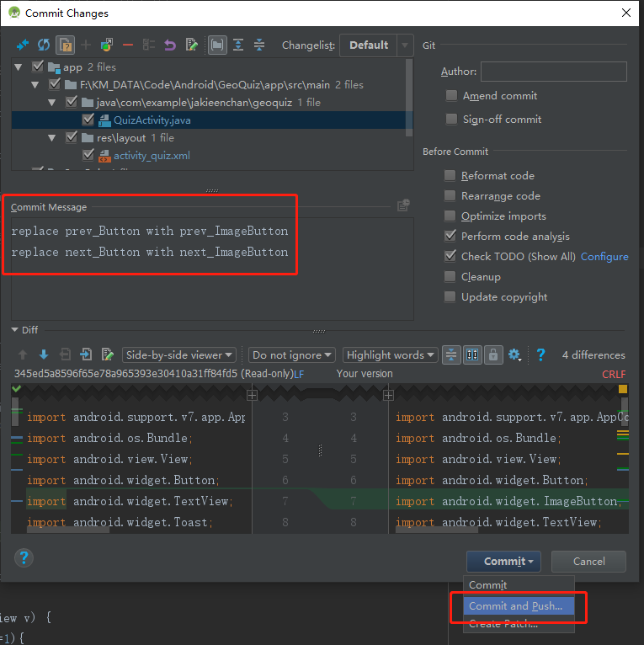Click the grayed Previous Difference up arrow

coord(23,354)
